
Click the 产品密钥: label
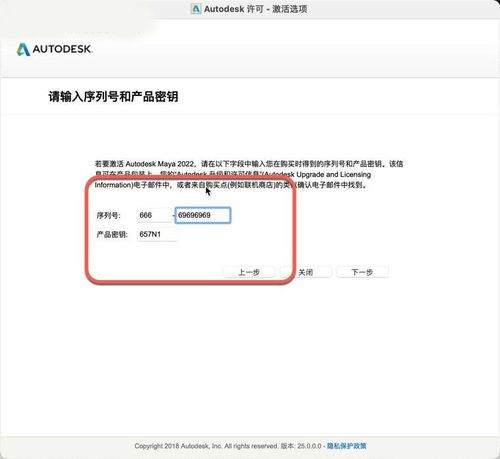(x=112, y=234)
